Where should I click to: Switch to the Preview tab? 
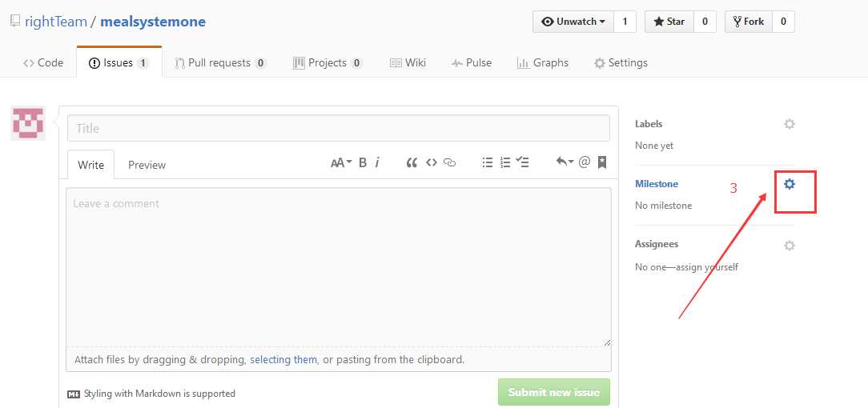(147, 165)
